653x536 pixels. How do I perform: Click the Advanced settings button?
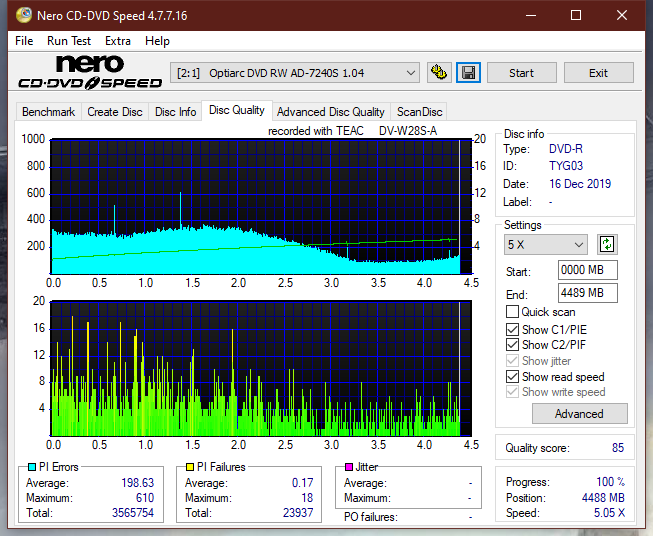[x=579, y=414]
